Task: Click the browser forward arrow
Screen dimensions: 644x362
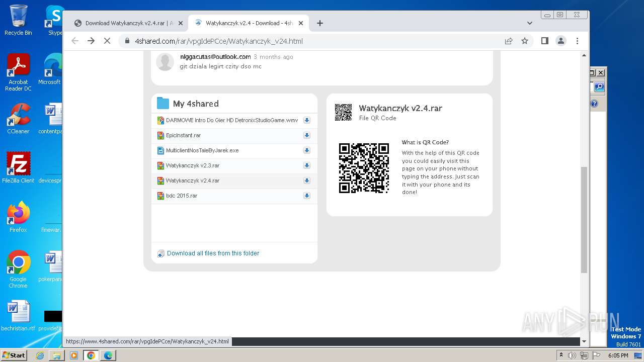Action: coord(91,41)
